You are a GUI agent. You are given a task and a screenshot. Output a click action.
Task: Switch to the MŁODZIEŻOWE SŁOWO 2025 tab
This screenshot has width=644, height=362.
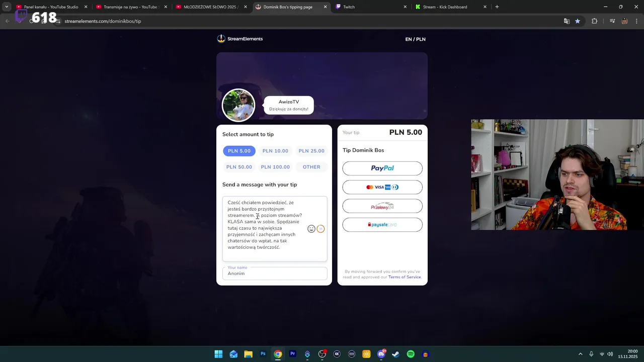210,7
